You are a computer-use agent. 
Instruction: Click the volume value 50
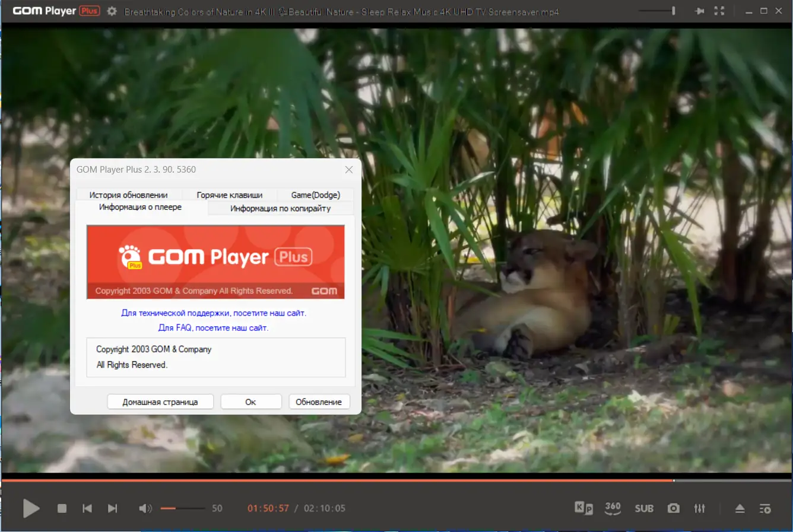click(x=217, y=508)
